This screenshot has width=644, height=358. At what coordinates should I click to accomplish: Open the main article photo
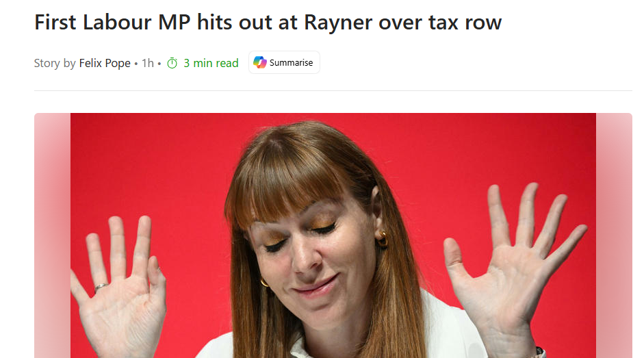pos(333,235)
